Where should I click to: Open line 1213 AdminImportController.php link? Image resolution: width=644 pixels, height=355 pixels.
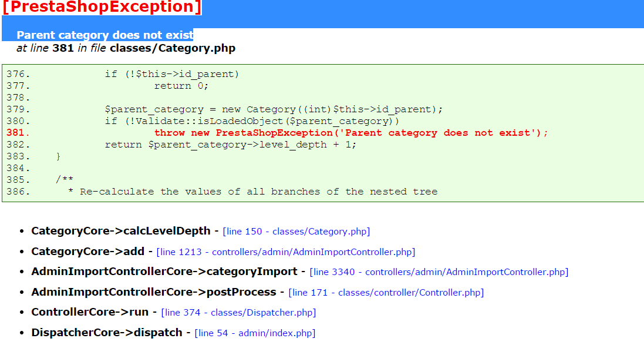[286, 252]
